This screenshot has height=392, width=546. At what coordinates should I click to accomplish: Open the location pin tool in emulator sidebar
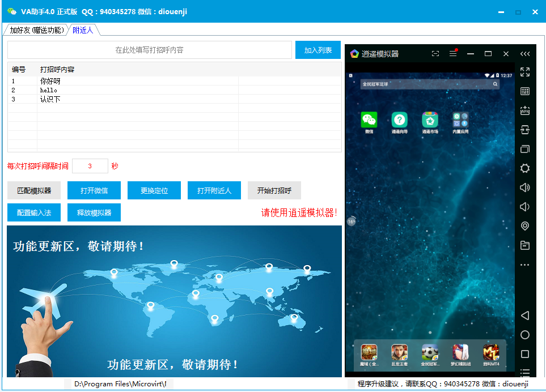525,226
